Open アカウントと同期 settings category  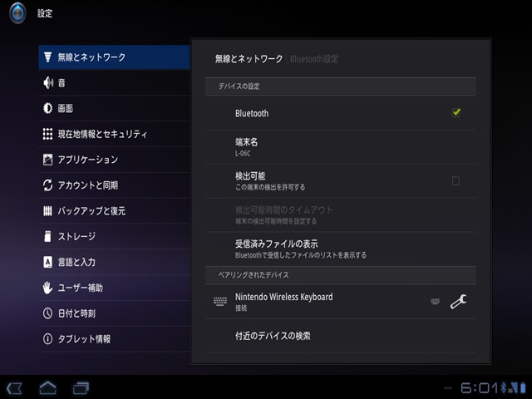pos(115,185)
